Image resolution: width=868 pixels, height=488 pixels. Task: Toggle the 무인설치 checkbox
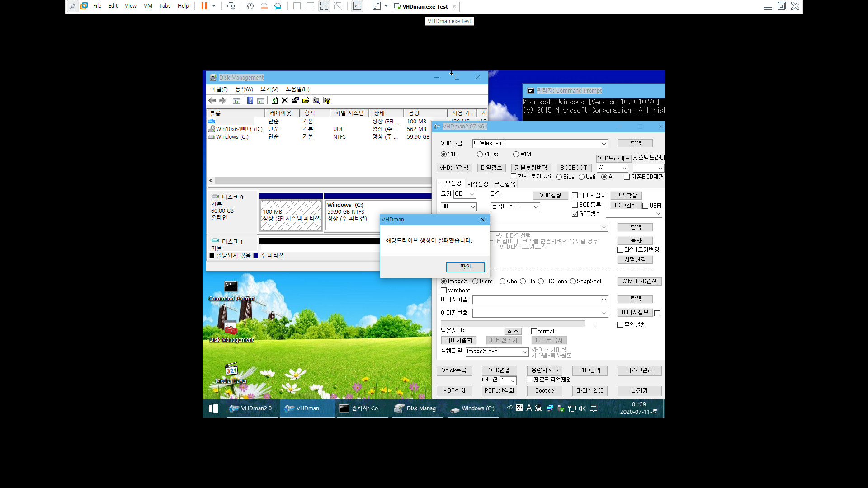coord(620,325)
